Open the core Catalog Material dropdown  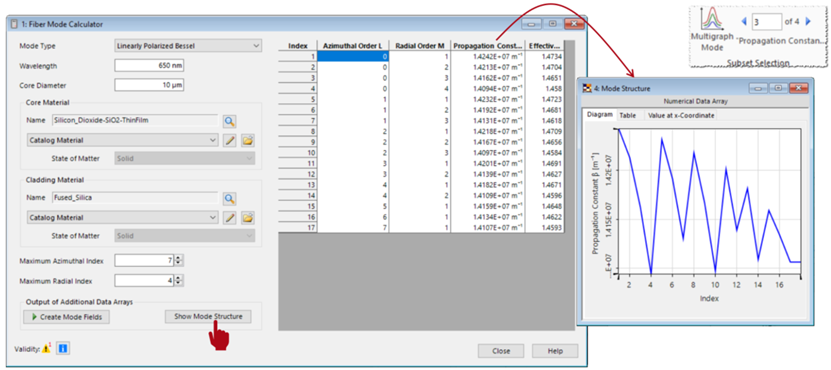click(x=122, y=140)
